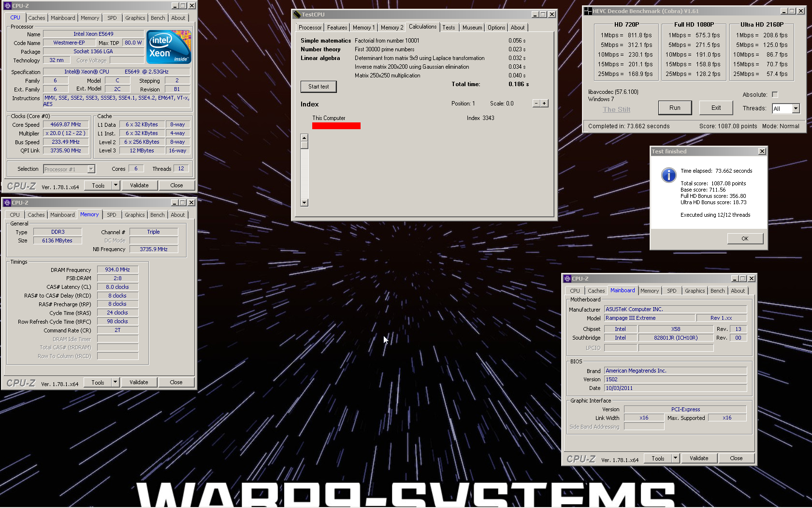Click Start test button in TestCPU

pos(319,87)
